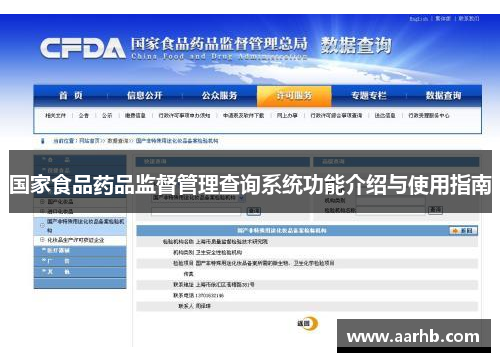Click the round 返回 button below details
The image size is (500, 362).
(x=308, y=323)
